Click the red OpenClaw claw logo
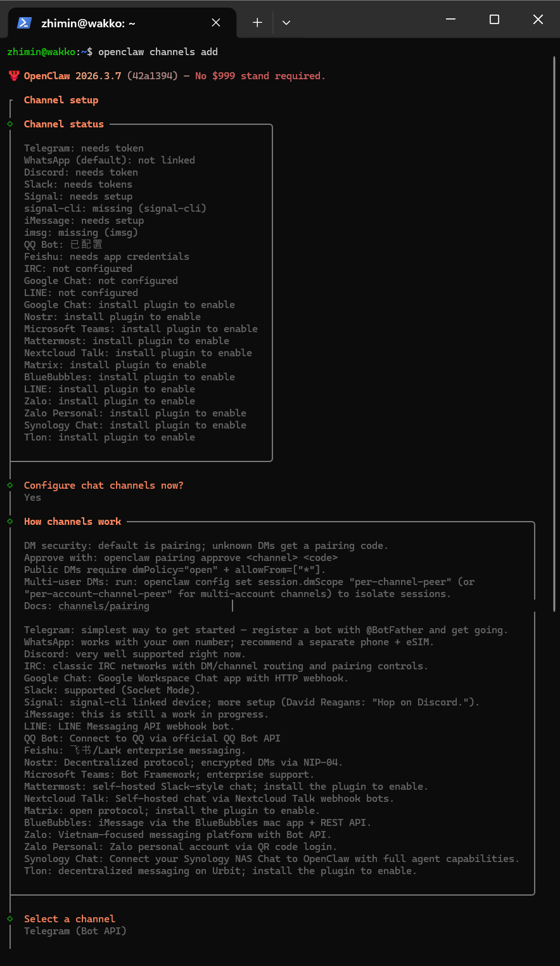Image resolution: width=560 pixels, height=966 pixels. click(x=13, y=75)
